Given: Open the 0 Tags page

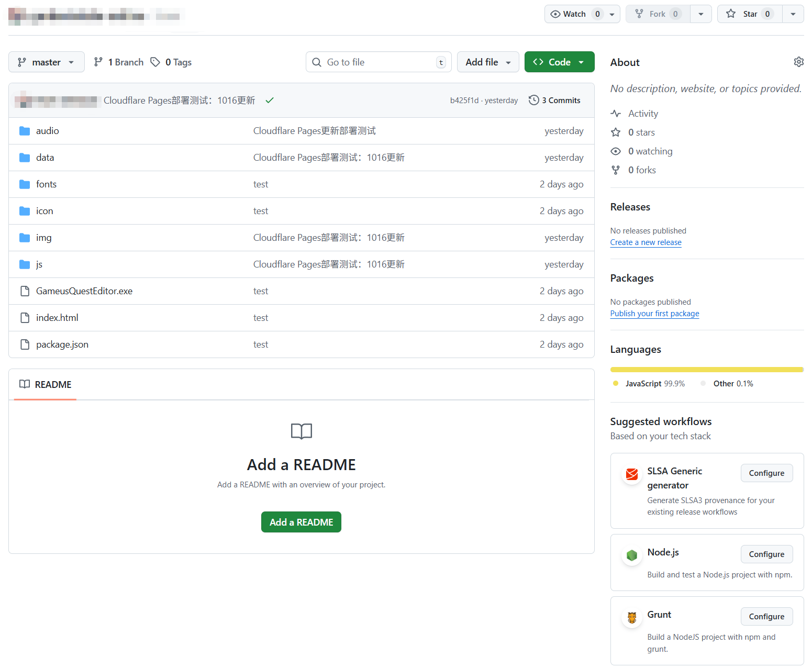Looking at the screenshot, I should [171, 62].
